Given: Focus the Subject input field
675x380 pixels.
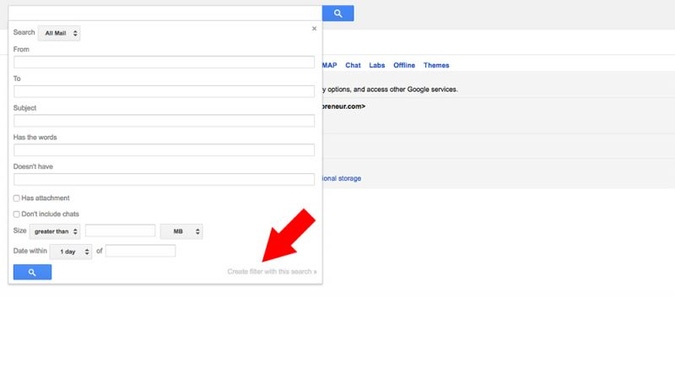Looking at the screenshot, I should click(x=164, y=120).
